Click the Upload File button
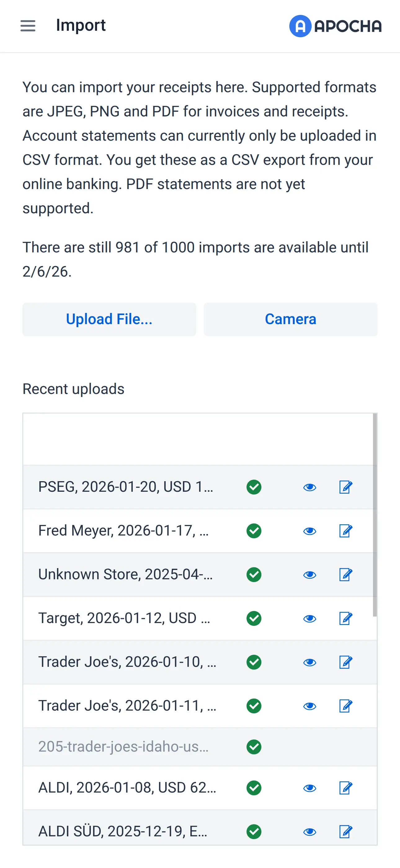 click(x=109, y=319)
